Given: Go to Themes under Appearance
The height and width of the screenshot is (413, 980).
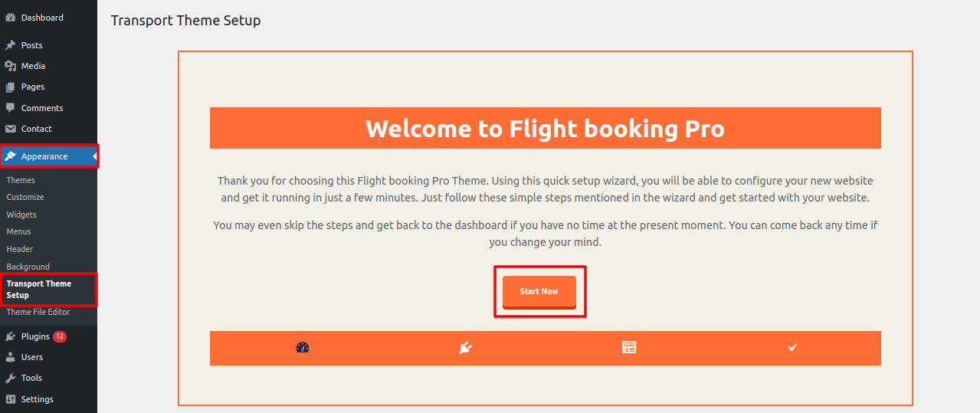Looking at the screenshot, I should coord(21,180).
